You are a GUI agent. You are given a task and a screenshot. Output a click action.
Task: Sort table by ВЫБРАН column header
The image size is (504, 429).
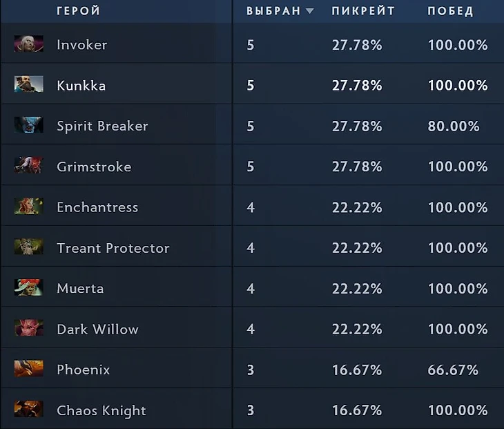point(273,11)
